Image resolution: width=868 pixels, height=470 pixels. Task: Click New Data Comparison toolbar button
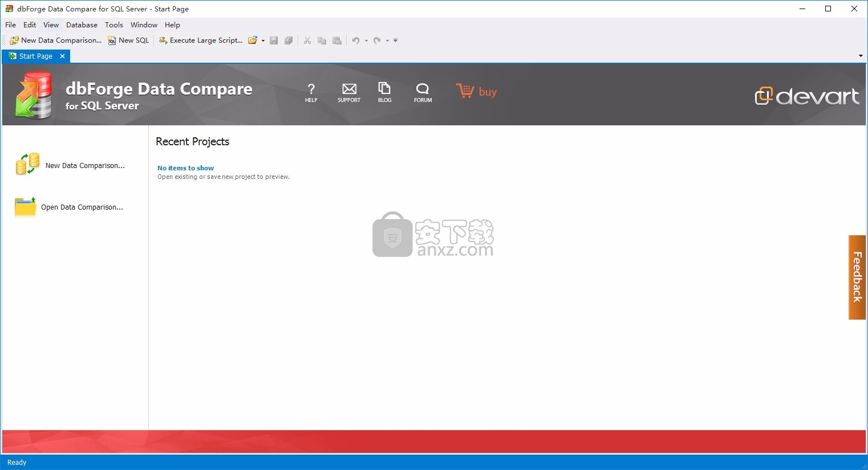pos(55,40)
